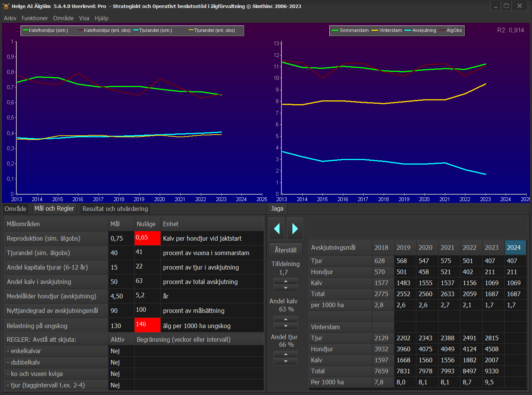Select the Jaga tab
This screenshot has width=532, height=395.
277,208
